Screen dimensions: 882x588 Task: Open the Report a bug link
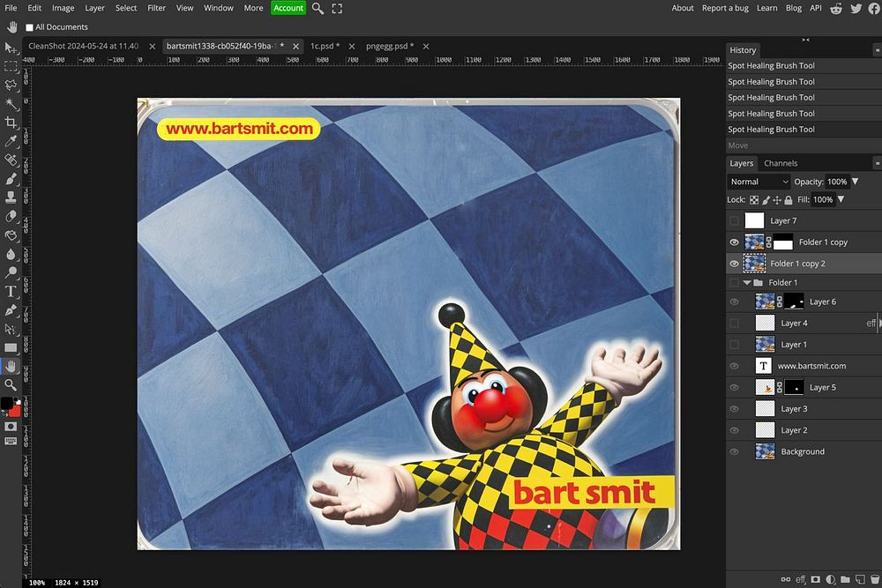coord(726,8)
